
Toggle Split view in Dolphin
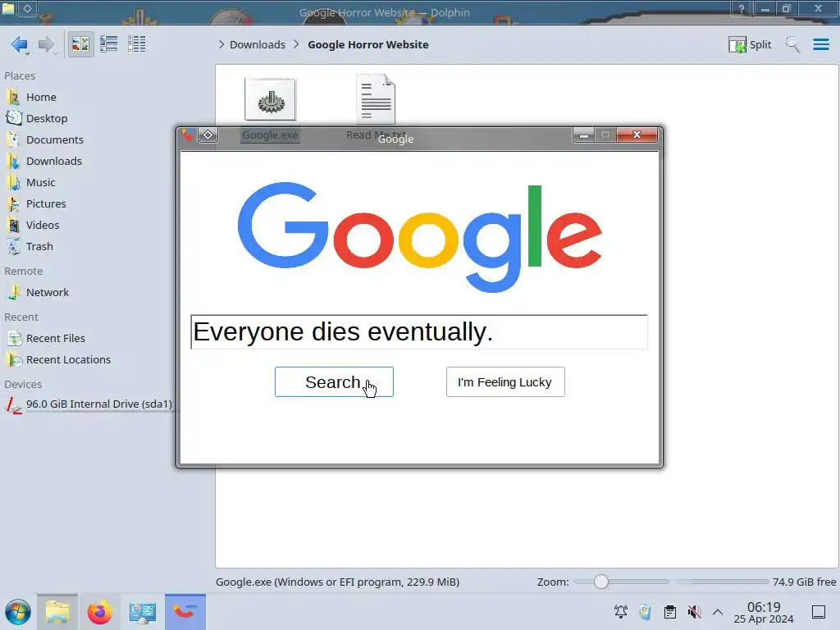point(750,44)
